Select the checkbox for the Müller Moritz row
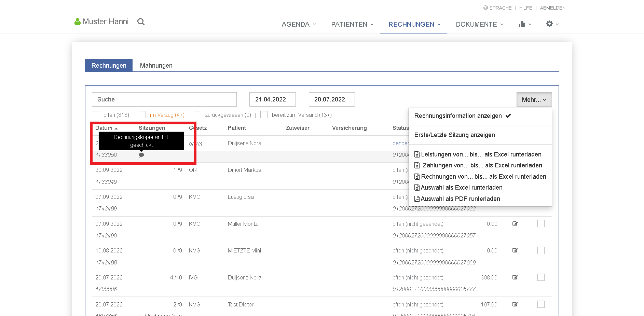 coord(541,224)
